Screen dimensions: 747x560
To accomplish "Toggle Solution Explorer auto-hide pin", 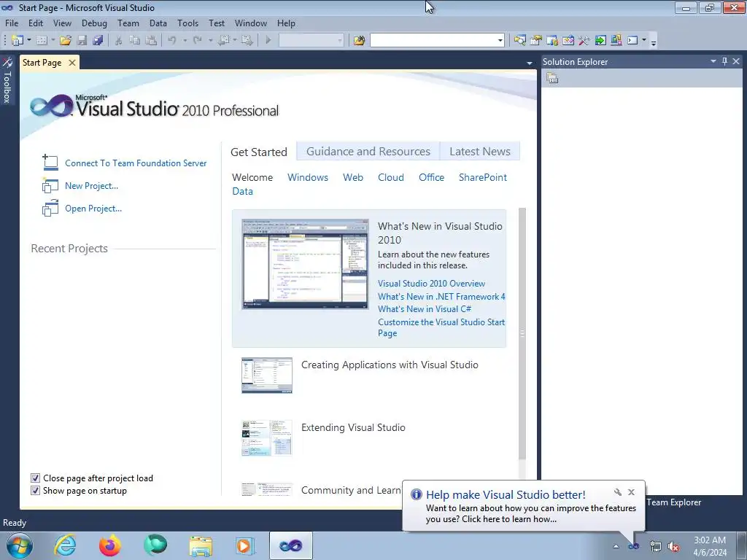I will click(x=724, y=61).
